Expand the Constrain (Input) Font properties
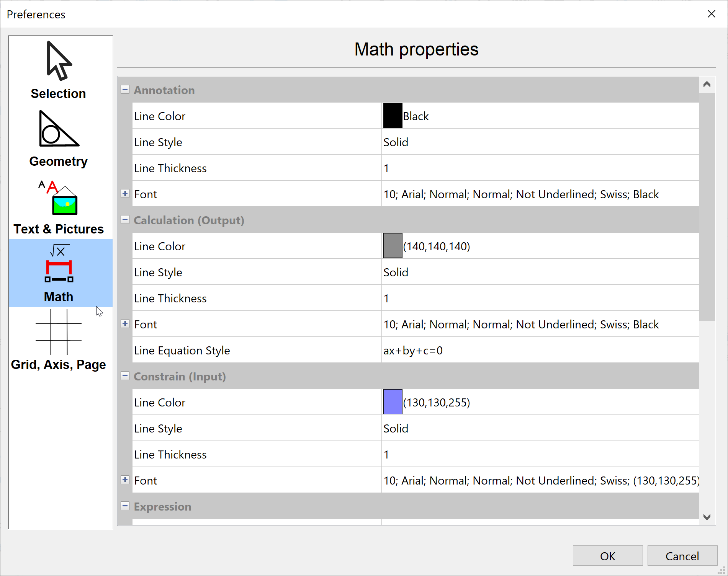The width and height of the screenshot is (728, 576). 125,480
